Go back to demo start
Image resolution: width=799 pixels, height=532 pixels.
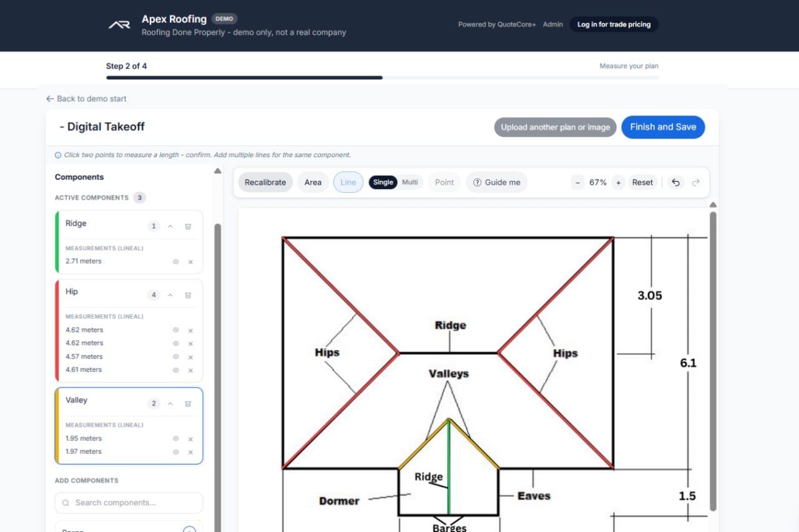(x=86, y=99)
